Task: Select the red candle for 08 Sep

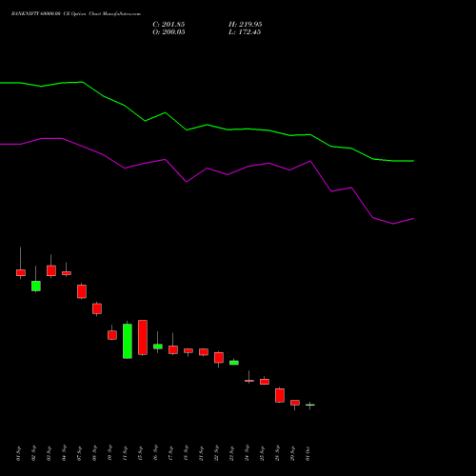Action: 97,308
